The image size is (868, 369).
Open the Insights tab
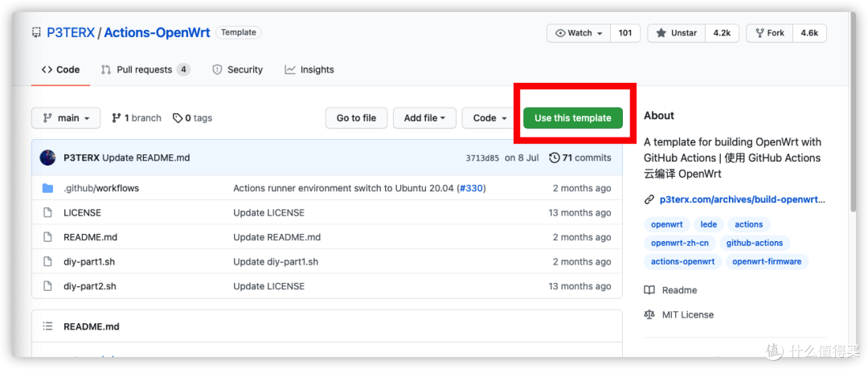point(309,70)
